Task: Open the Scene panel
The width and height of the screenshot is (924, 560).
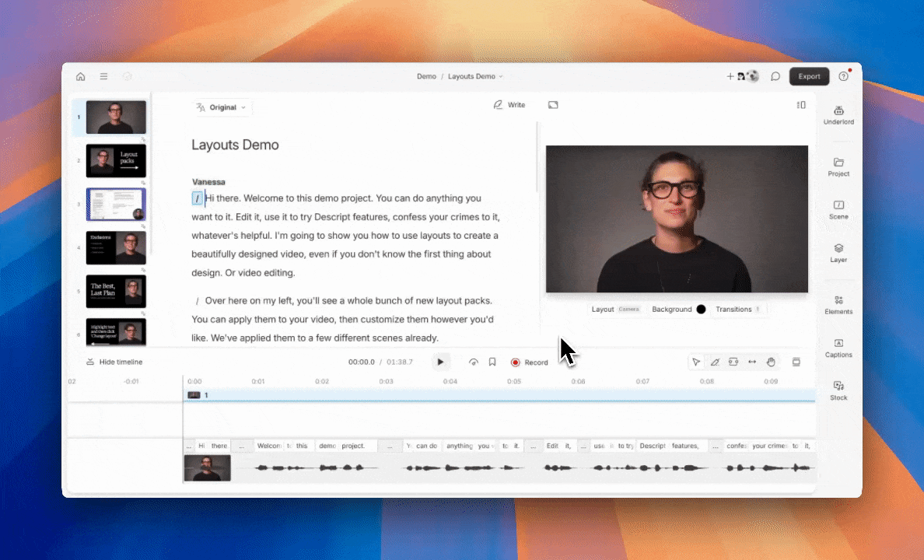Action: tap(838, 210)
